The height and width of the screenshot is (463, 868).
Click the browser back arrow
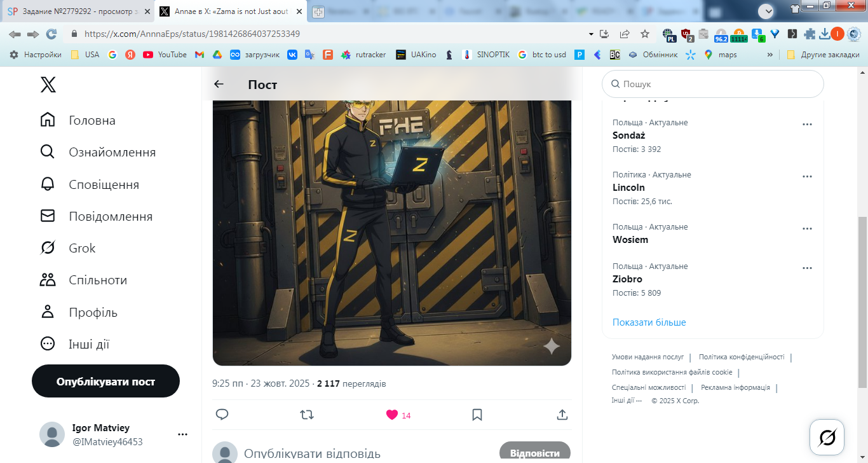pos(15,34)
